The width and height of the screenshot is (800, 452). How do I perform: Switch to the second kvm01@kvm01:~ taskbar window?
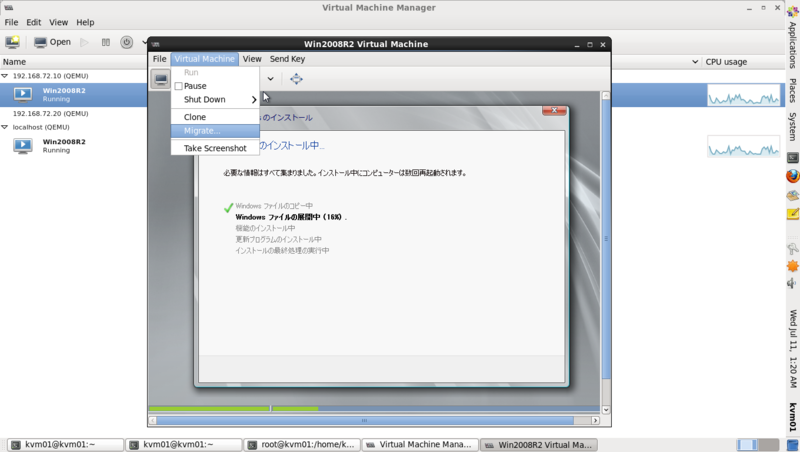point(184,445)
